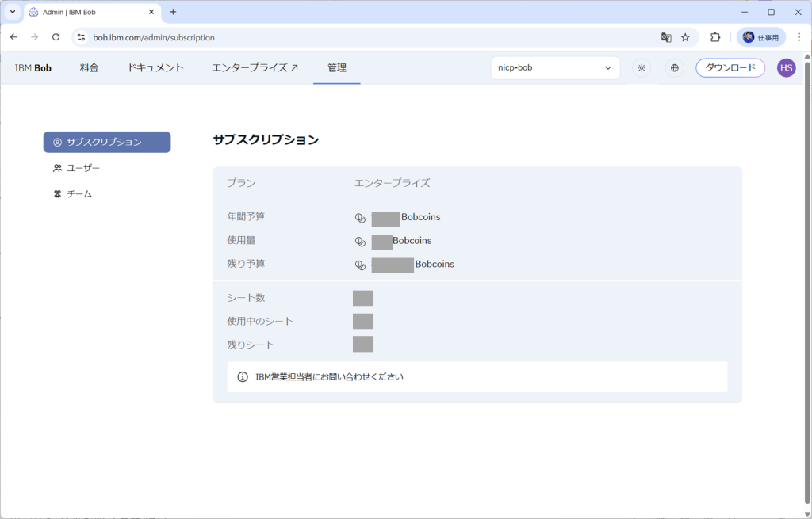Open the 仕事用 Chrome profile
The image size is (812, 519).
[760, 37]
